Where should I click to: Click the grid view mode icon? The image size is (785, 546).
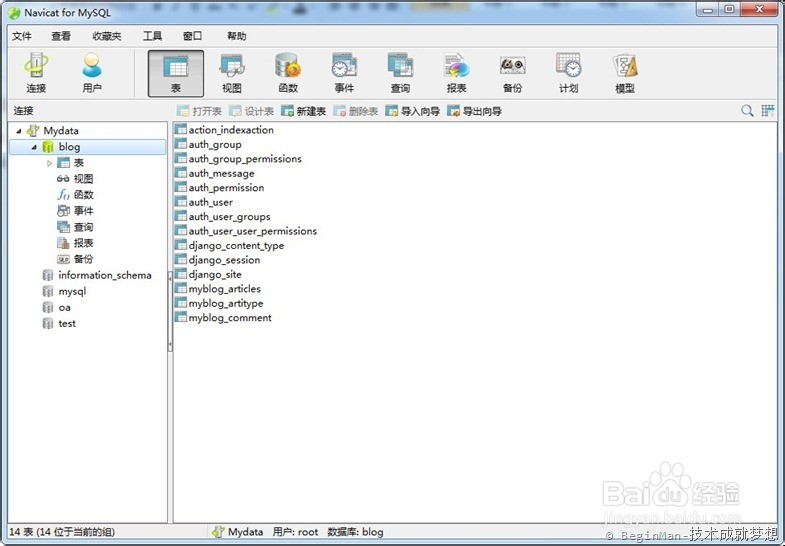767,111
